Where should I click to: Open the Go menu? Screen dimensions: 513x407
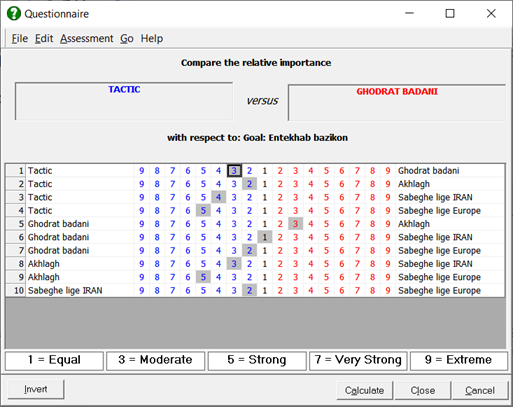pyautogui.click(x=127, y=39)
